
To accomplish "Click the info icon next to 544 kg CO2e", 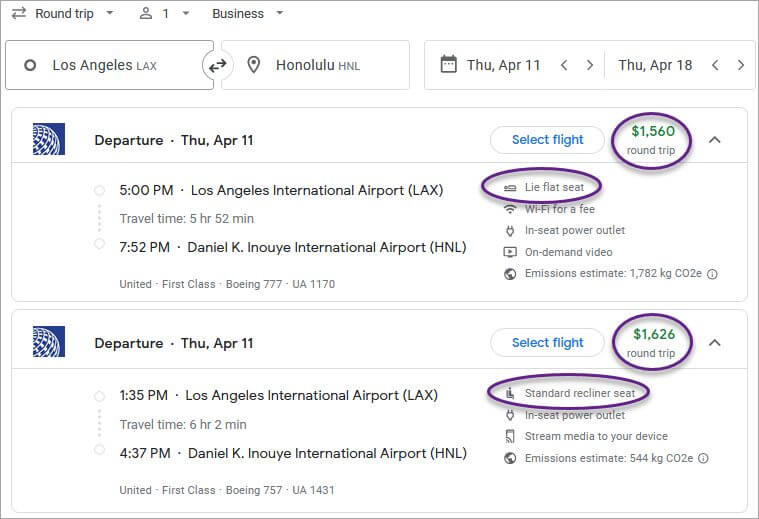I will (x=703, y=458).
